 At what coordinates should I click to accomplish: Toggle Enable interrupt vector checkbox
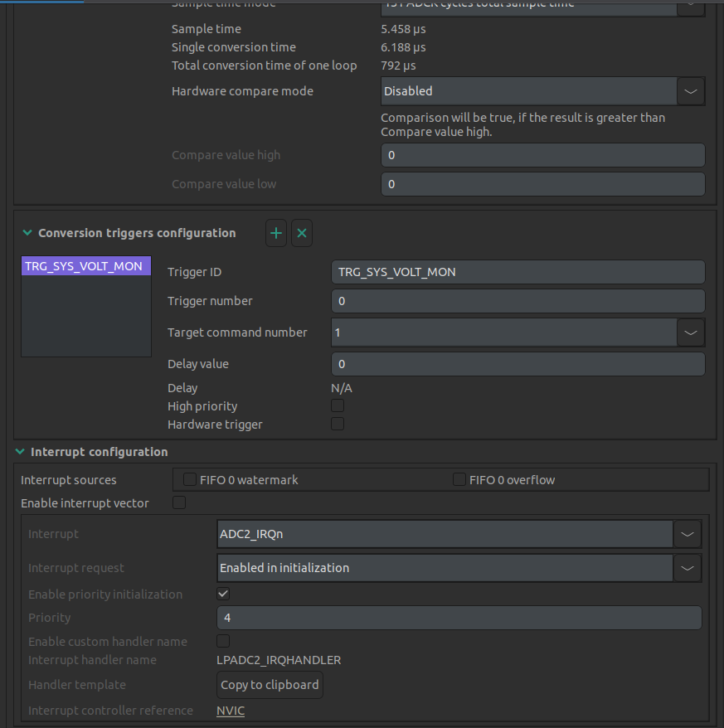pos(179,502)
